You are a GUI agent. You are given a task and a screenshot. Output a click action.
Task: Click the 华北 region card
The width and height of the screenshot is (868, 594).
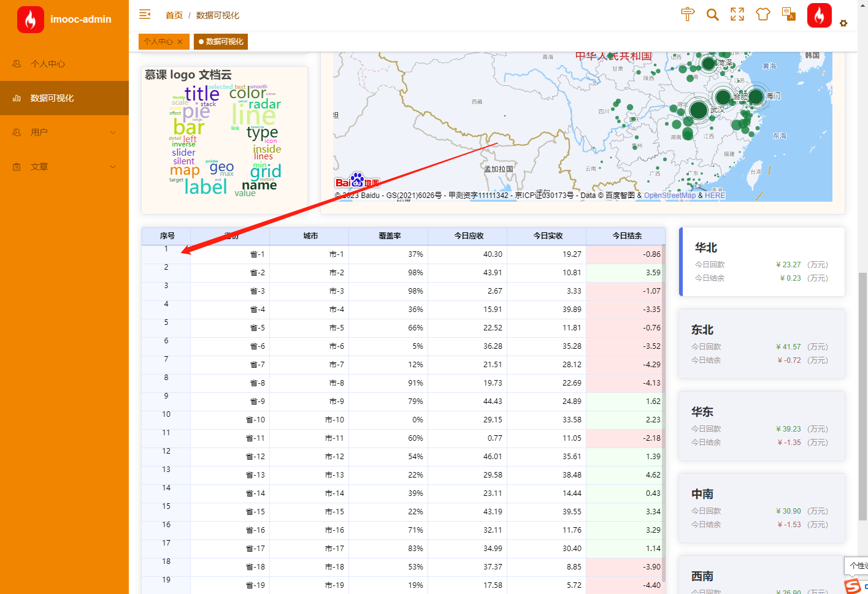pyautogui.click(x=762, y=262)
